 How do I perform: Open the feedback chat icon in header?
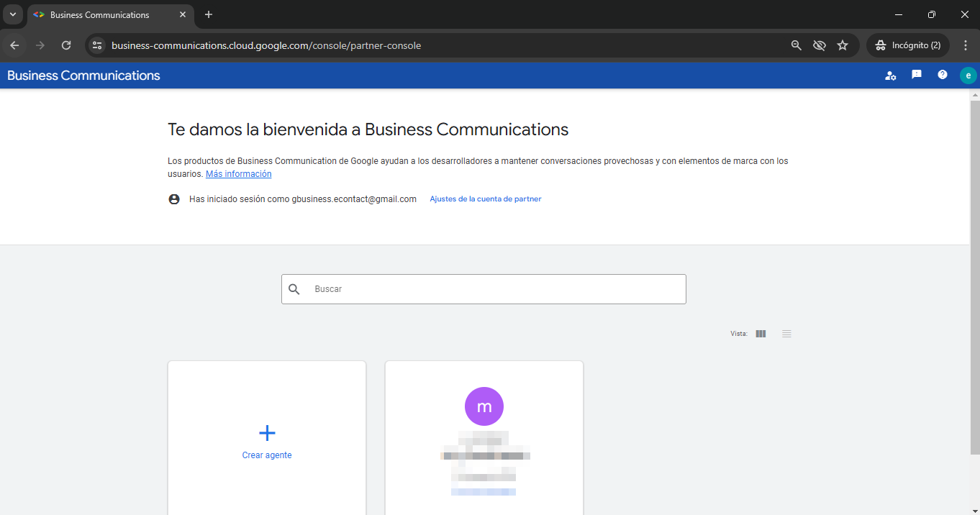917,75
